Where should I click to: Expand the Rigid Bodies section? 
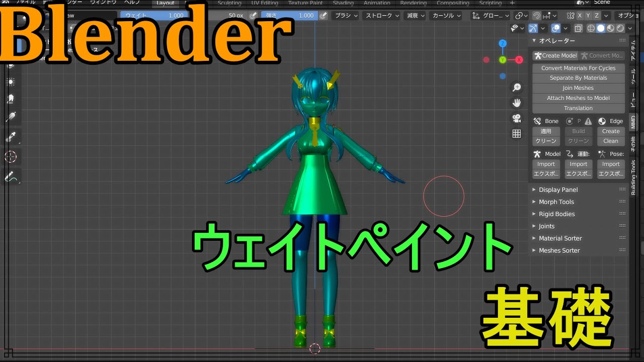point(579,214)
